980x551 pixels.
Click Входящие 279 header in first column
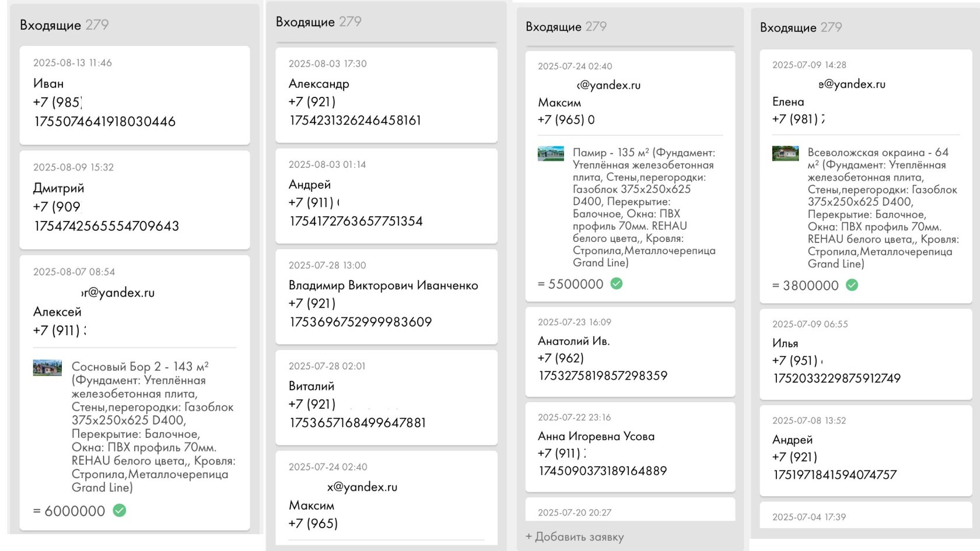click(64, 24)
